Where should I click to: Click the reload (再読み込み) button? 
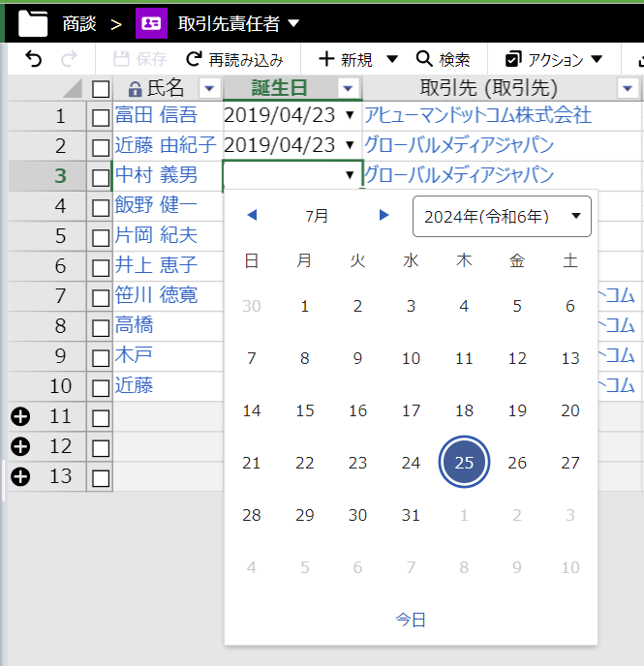click(234, 60)
